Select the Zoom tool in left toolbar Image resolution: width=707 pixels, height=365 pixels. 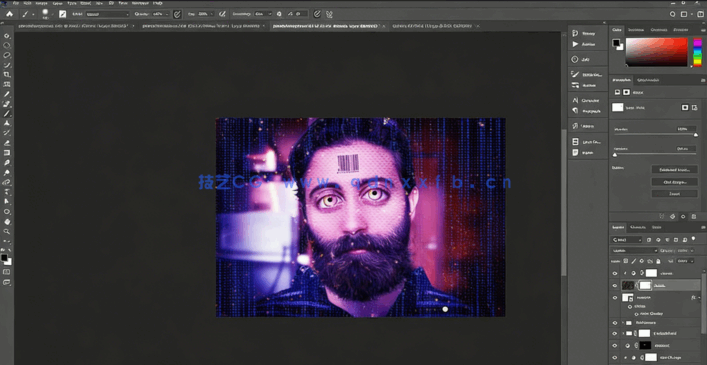click(x=7, y=232)
